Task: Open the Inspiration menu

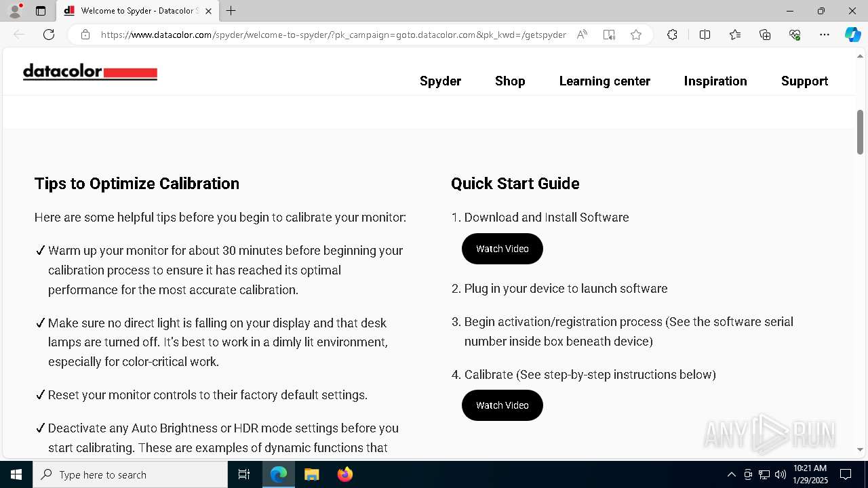Action: (x=715, y=81)
